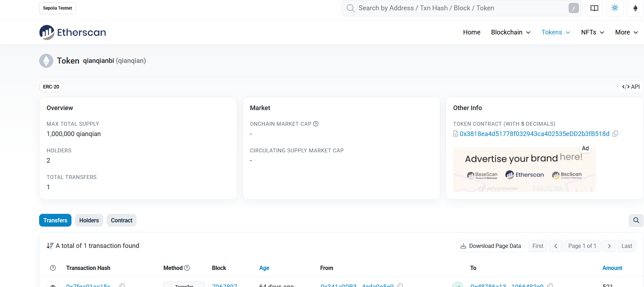Image resolution: width=644 pixels, height=287 pixels.
Task: Click the 1,000,000 qianqian supply value
Action: 74,134
